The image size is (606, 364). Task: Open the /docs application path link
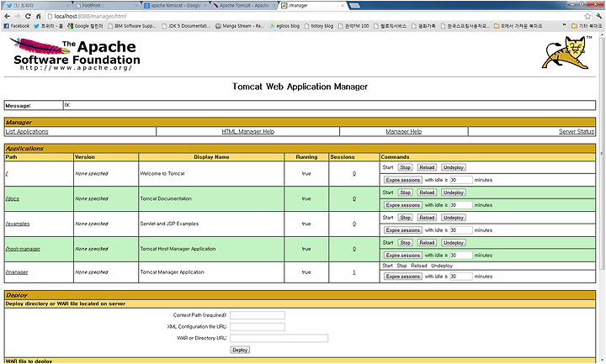13,198
